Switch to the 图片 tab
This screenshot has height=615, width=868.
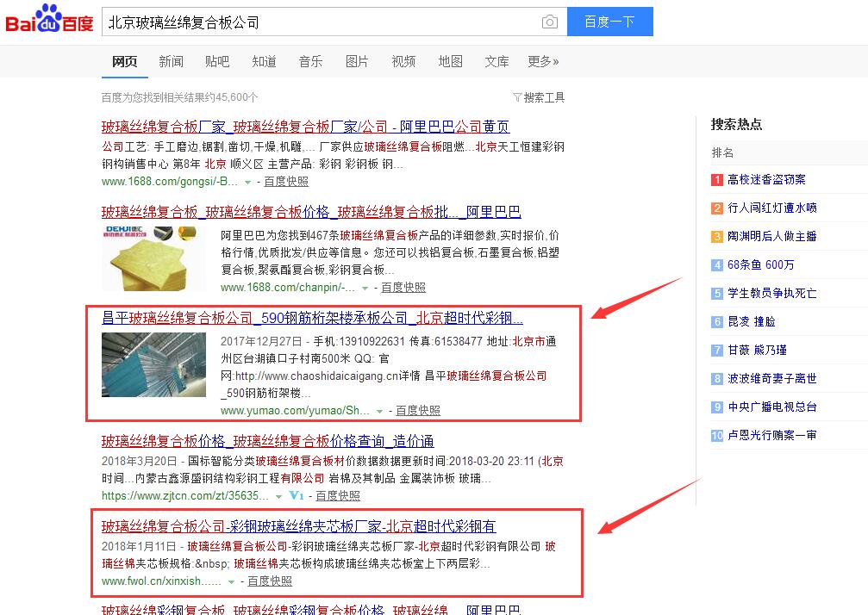coord(357,61)
